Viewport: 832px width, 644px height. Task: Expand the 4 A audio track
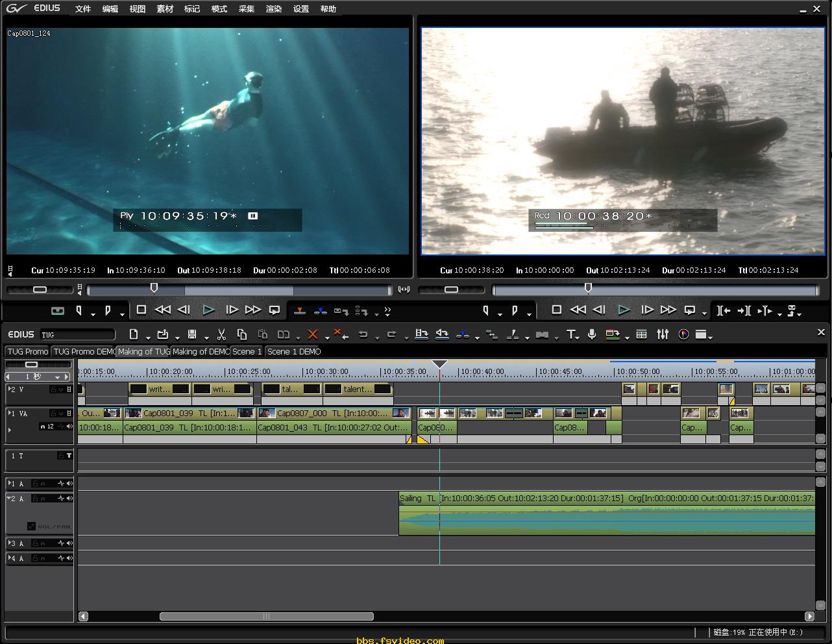click(9, 558)
